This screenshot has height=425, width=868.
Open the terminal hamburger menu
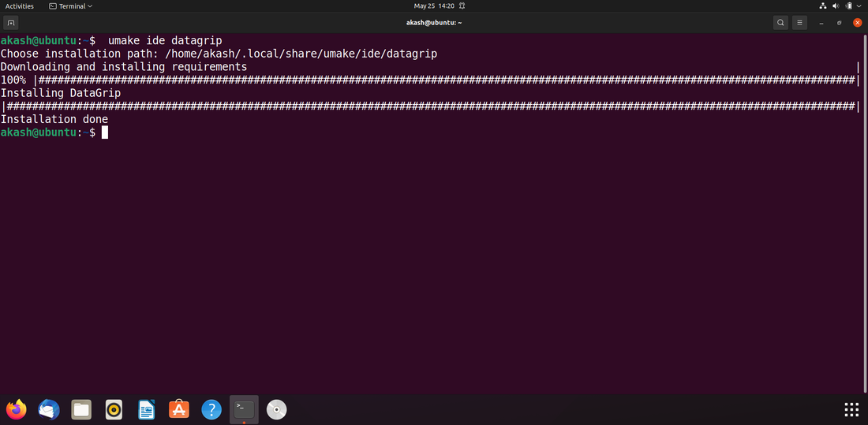click(x=799, y=23)
